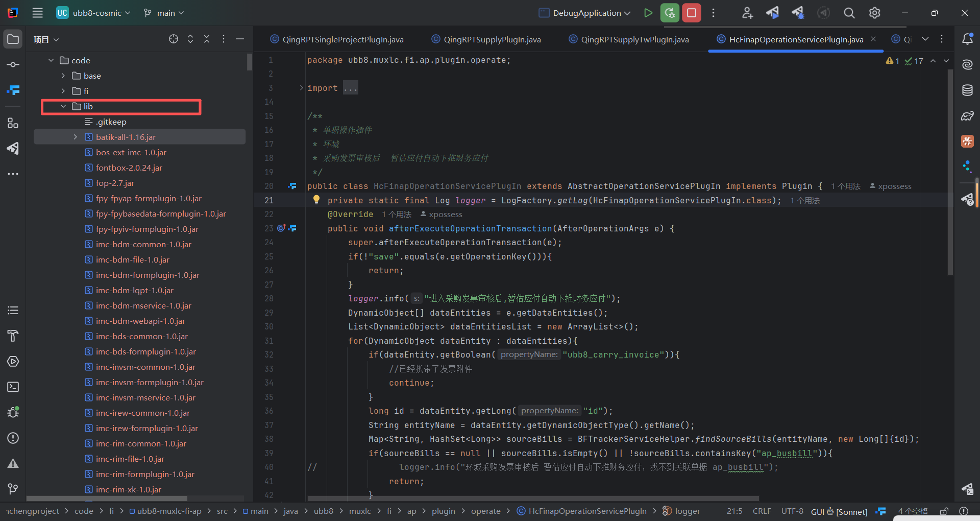The height and width of the screenshot is (521, 980).
Task: Open the main hamburger menu
Action: coord(37,13)
